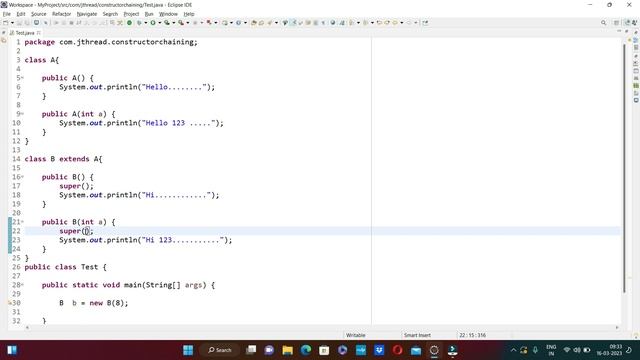The width and height of the screenshot is (640, 360).
Task: Open Microsoft Edge from the taskbar
Action: coord(306,350)
